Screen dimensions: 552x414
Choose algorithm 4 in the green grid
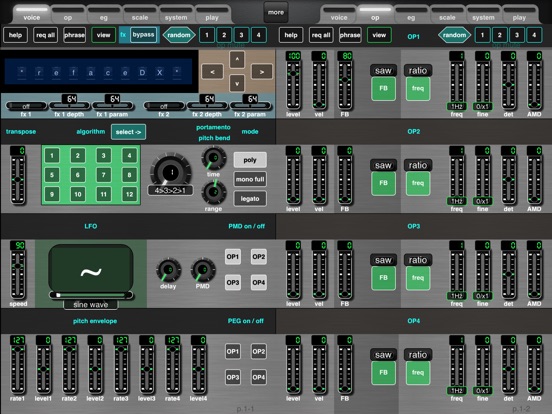(x=130, y=155)
